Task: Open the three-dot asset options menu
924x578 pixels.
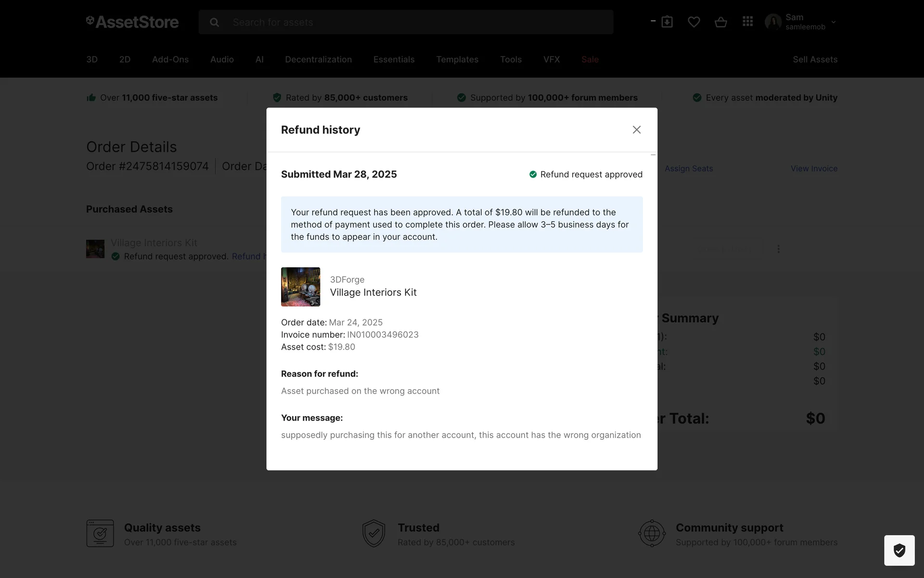Action: (x=778, y=249)
